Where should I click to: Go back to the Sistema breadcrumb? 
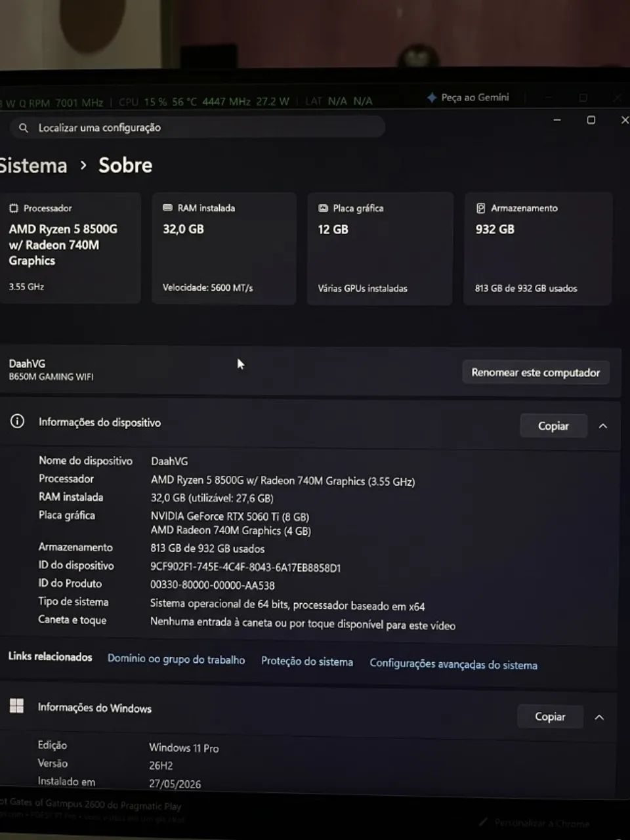[33, 165]
